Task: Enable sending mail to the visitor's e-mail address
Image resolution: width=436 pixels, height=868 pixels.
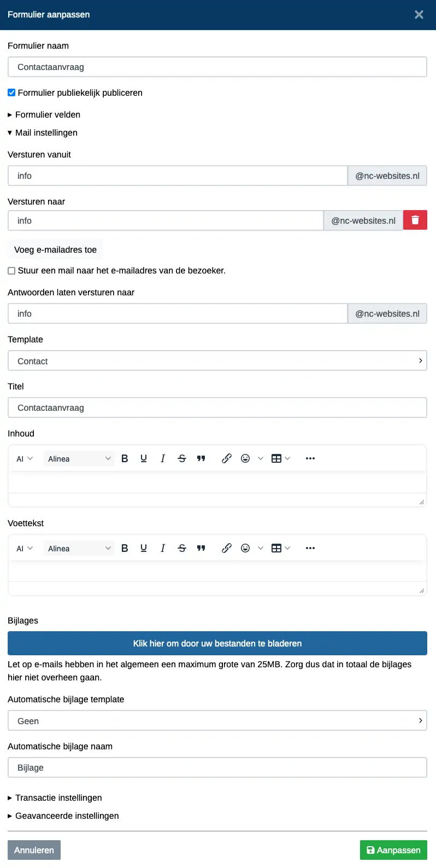Action: (11, 271)
